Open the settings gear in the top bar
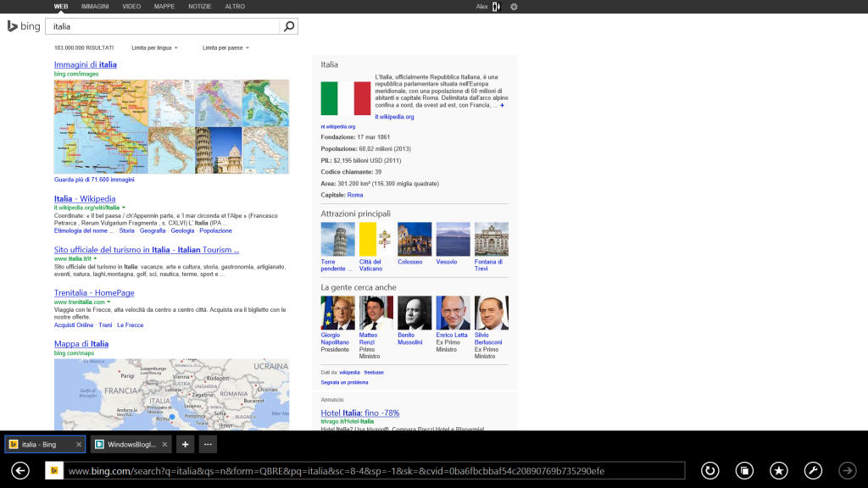The image size is (868, 488). (x=513, y=6)
